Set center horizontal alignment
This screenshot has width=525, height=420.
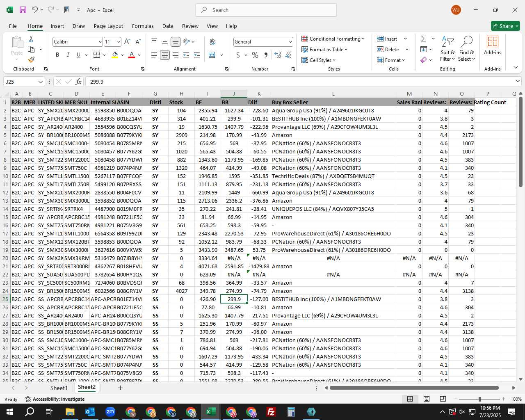point(165,55)
